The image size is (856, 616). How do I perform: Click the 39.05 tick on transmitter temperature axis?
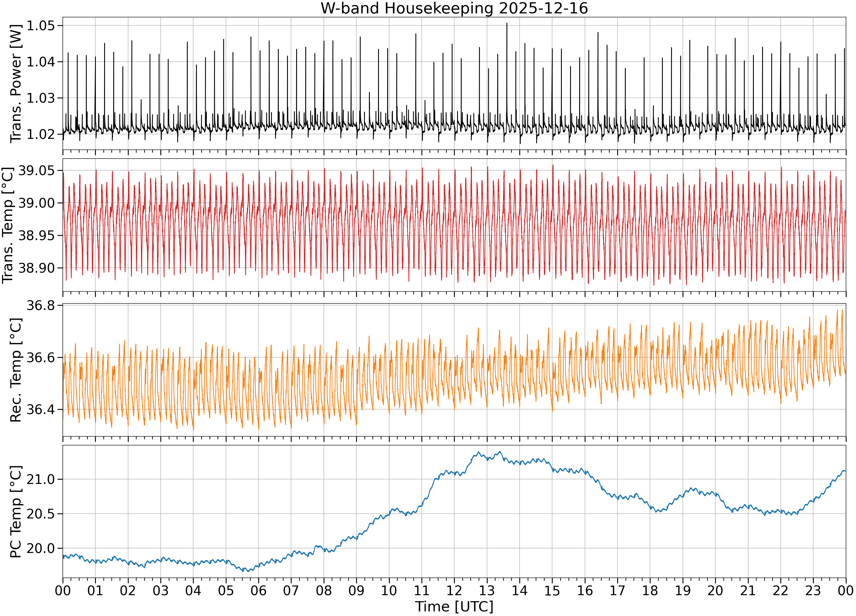pos(37,171)
